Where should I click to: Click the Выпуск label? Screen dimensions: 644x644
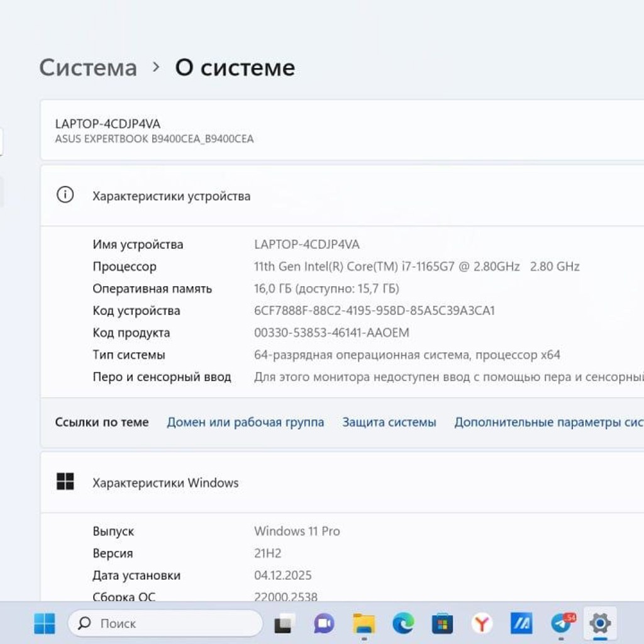click(x=113, y=531)
